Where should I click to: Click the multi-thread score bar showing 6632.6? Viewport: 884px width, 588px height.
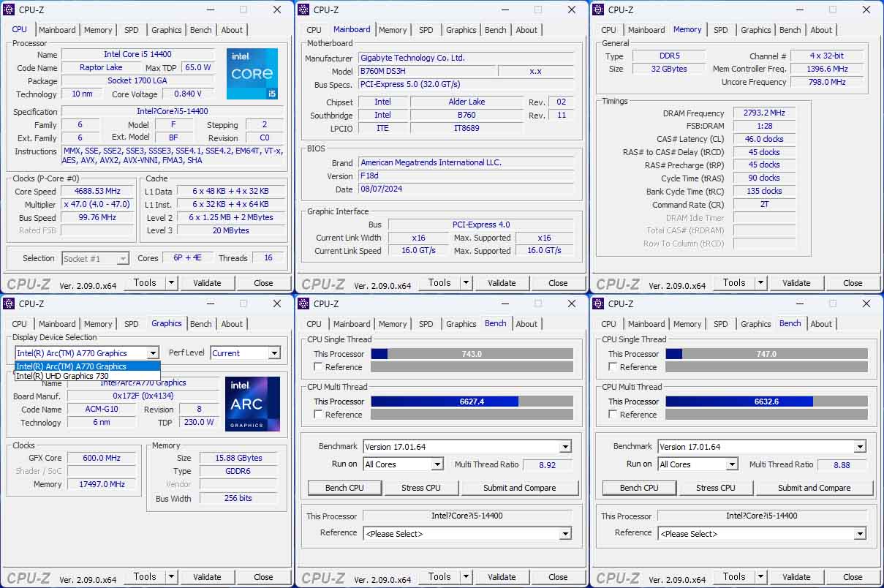tap(766, 402)
